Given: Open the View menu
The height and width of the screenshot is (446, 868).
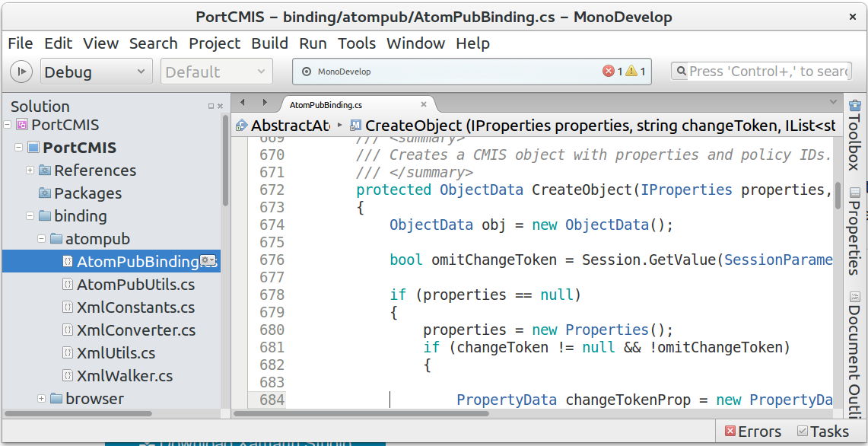Looking at the screenshot, I should click(x=100, y=43).
